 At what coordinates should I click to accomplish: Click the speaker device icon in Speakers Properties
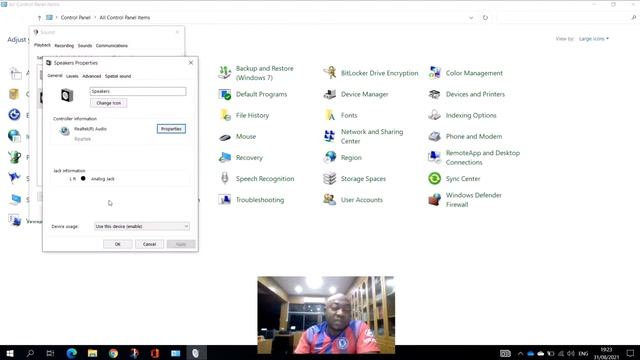(67, 96)
